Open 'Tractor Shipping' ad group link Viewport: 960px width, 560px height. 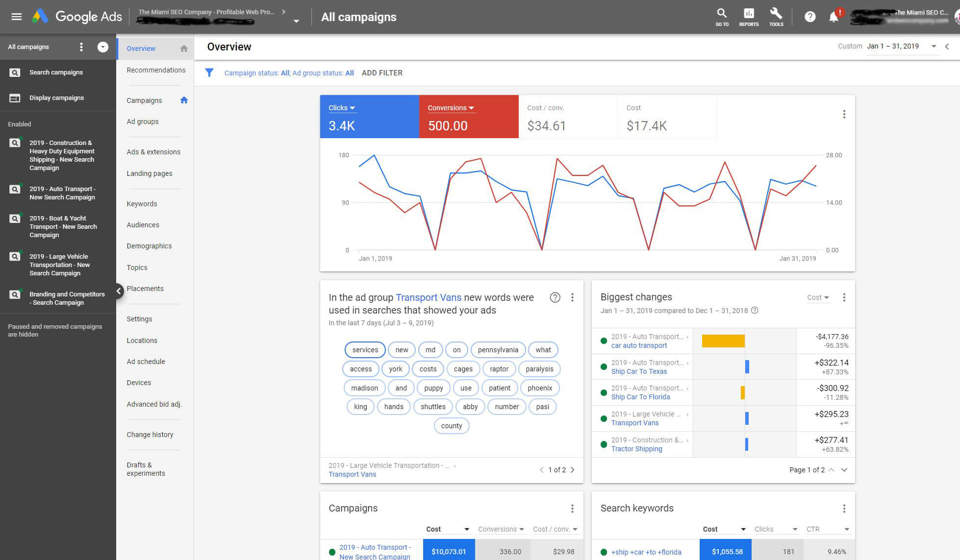coord(636,449)
